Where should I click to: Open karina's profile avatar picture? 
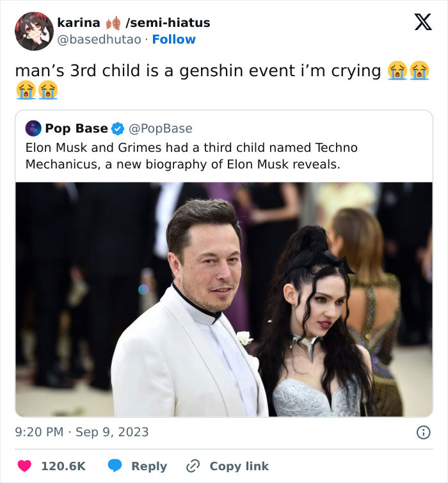click(34, 31)
